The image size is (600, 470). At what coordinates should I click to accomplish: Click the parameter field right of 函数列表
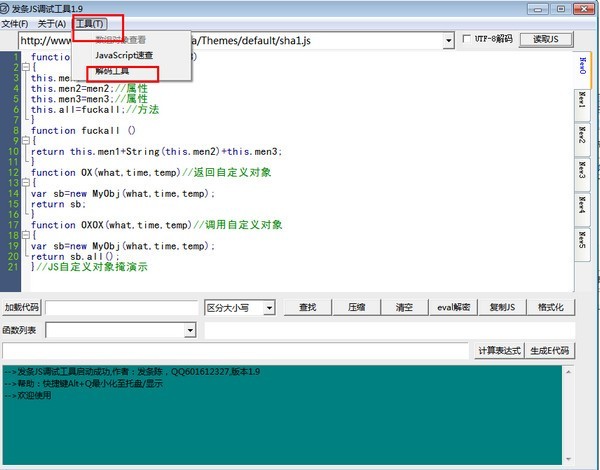point(390,330)
